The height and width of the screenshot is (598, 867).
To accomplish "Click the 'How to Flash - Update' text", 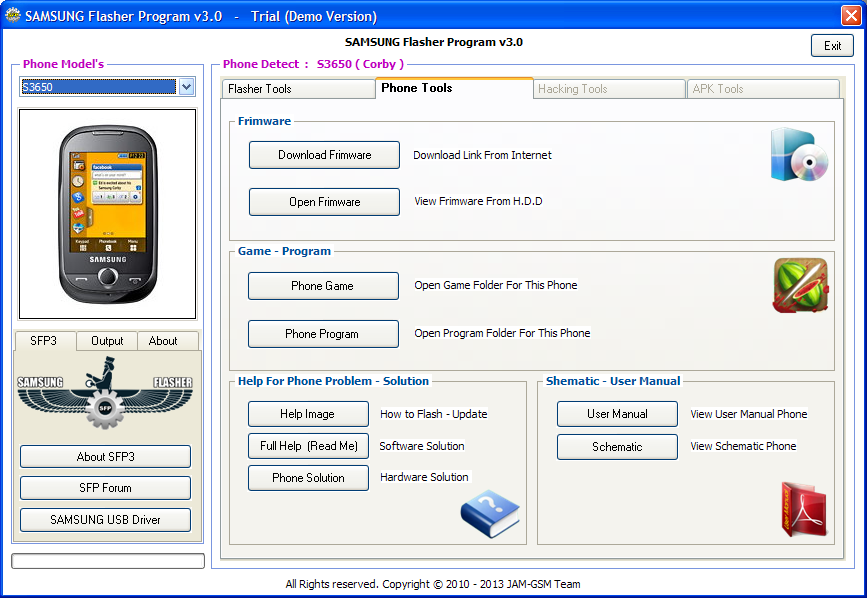I will tap(434, 414).
